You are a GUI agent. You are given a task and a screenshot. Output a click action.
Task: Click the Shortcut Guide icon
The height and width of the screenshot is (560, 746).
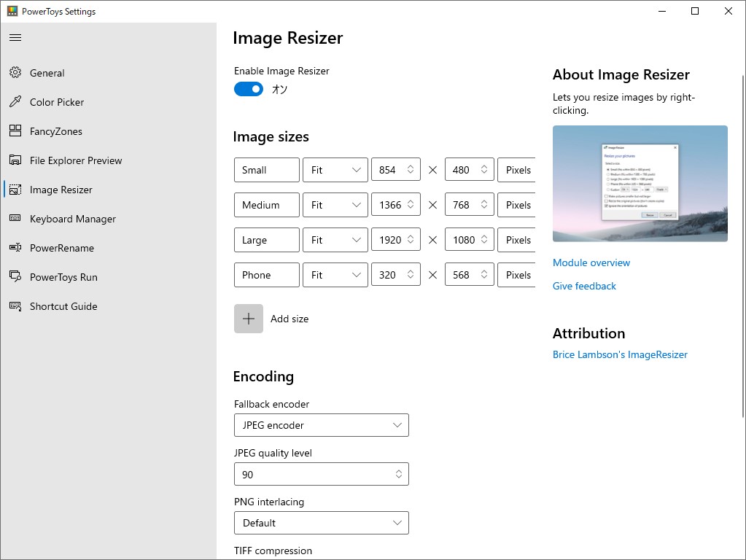click(x=15, y=306)
